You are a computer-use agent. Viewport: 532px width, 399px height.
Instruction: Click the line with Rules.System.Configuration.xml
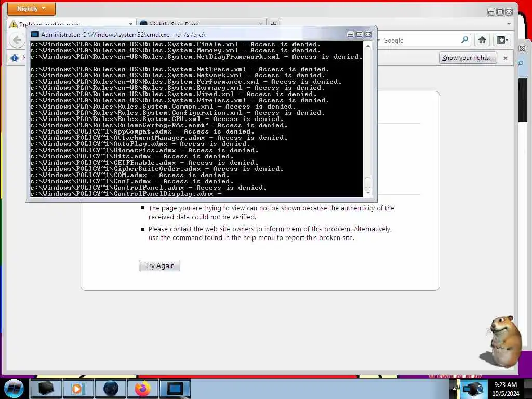(x=178, y=113)
